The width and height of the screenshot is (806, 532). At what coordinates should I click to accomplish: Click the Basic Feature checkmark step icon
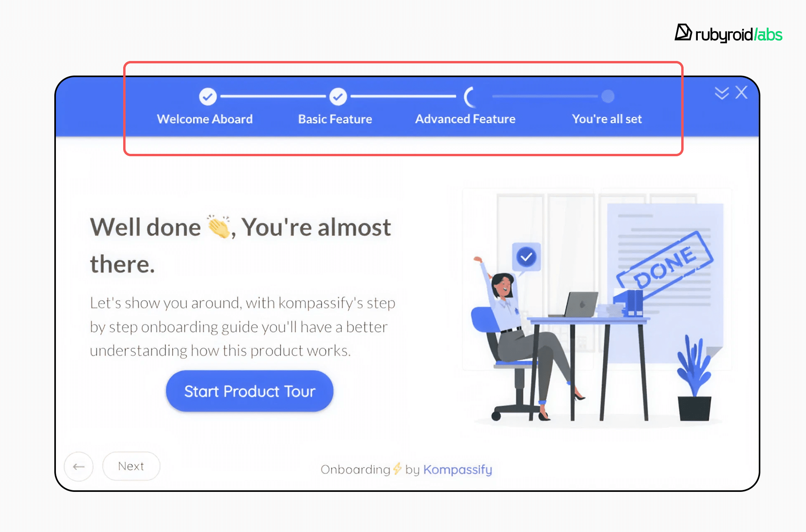[338, 96]
